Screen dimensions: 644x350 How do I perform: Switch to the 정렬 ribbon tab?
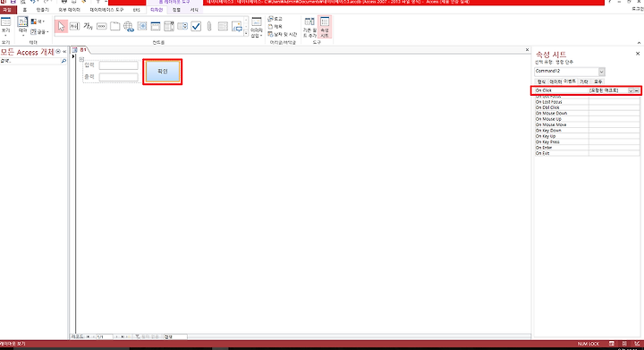(176, 10)
